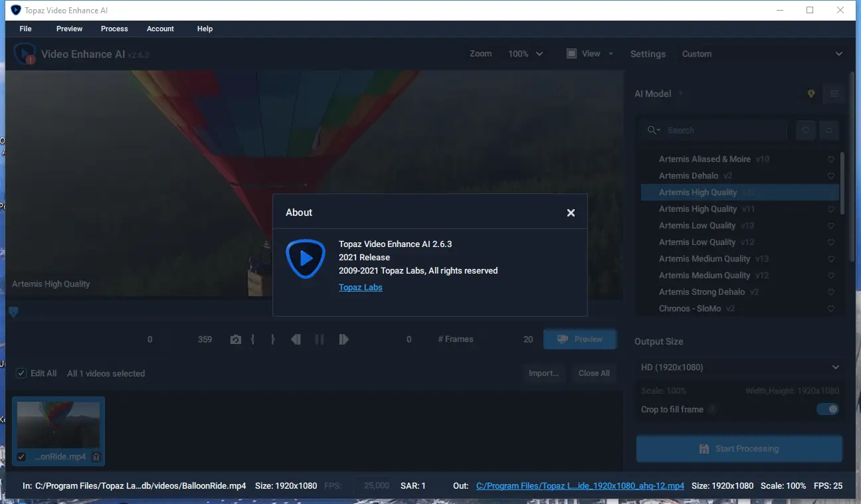The image size is (861, 504).
Task: Step to next frame
Action: pyautogui.click(x=343, y=339)
